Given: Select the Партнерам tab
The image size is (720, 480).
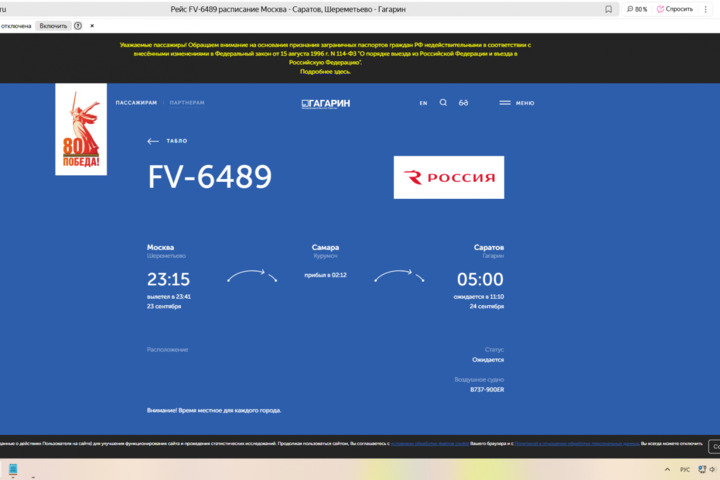Looking at the screenshot, I should pos(187,103).
